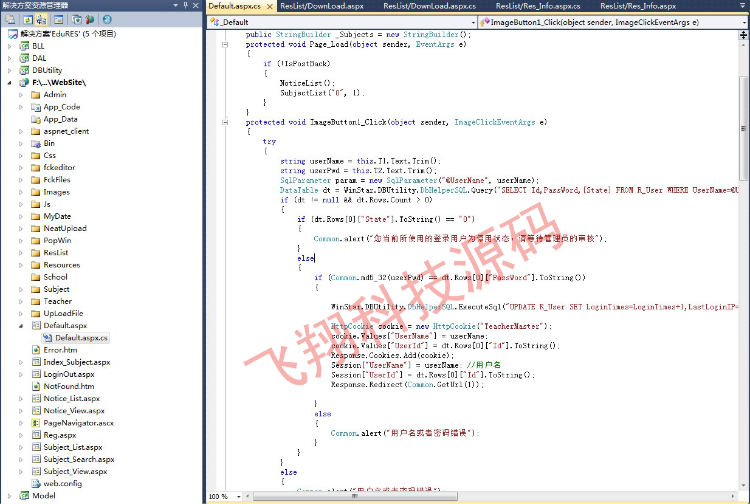Toggle the Nest Related Files toolbar button
The image size is (750, 504).
[41, 20]
